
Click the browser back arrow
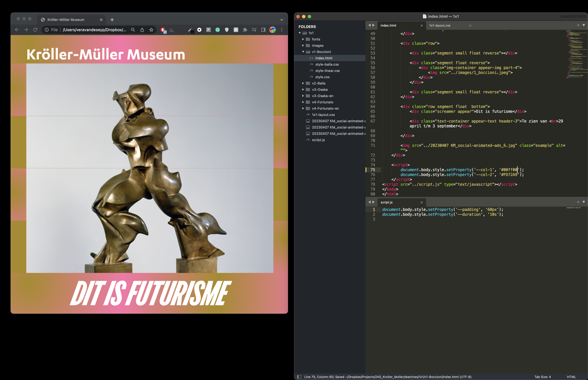(x=17, y=30)
